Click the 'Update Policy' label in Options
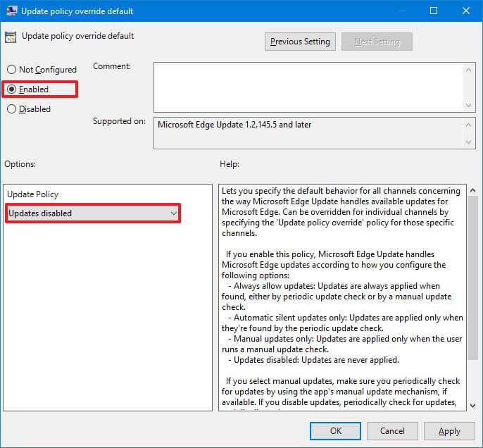Image resolution: width=483 pixels, height=448 pixels. pyautogui.click(x=32, y=194)
